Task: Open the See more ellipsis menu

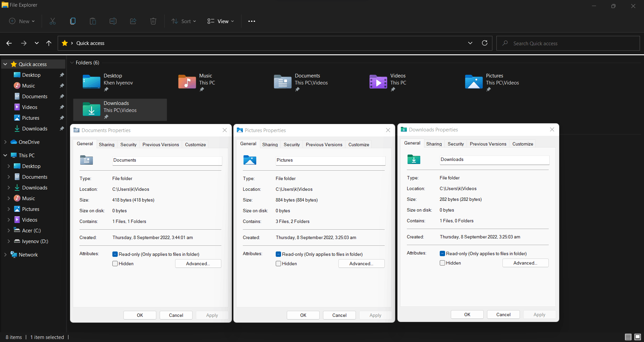Action: coord(252,21)
